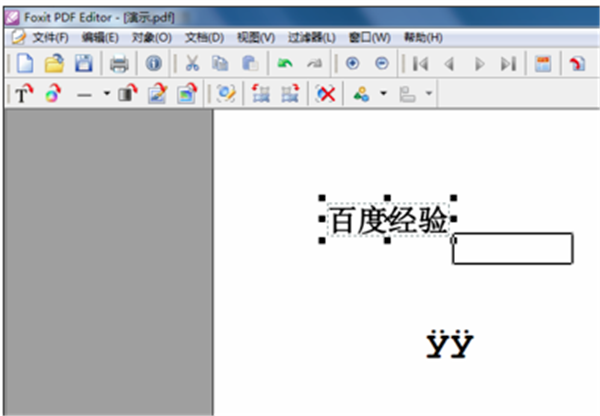The image size is (600, 416).
Task: Click the Foxit PDF Editor title icon
Action: [12, 17]
